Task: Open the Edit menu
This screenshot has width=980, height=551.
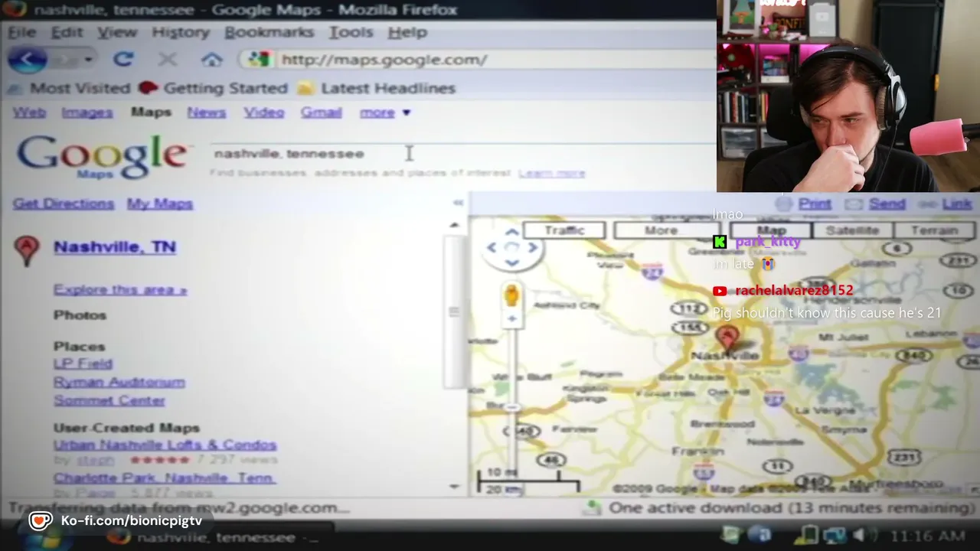Action: [67, 32]
